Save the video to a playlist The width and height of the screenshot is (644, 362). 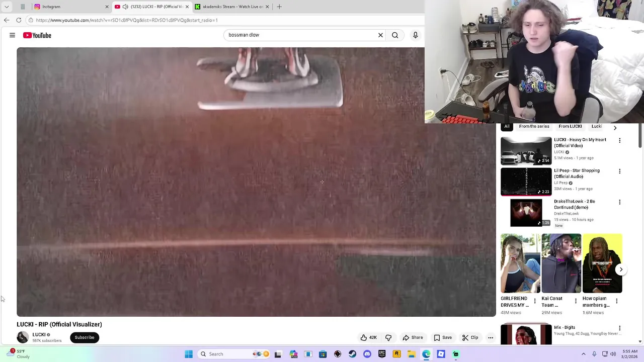[x=443, y=337]
